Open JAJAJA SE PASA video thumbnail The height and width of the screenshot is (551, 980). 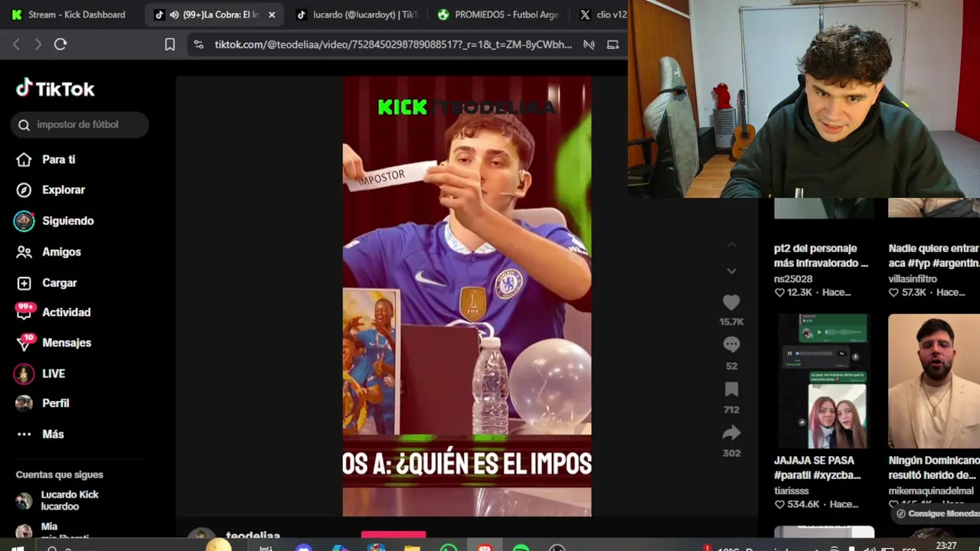click(824, 381)
